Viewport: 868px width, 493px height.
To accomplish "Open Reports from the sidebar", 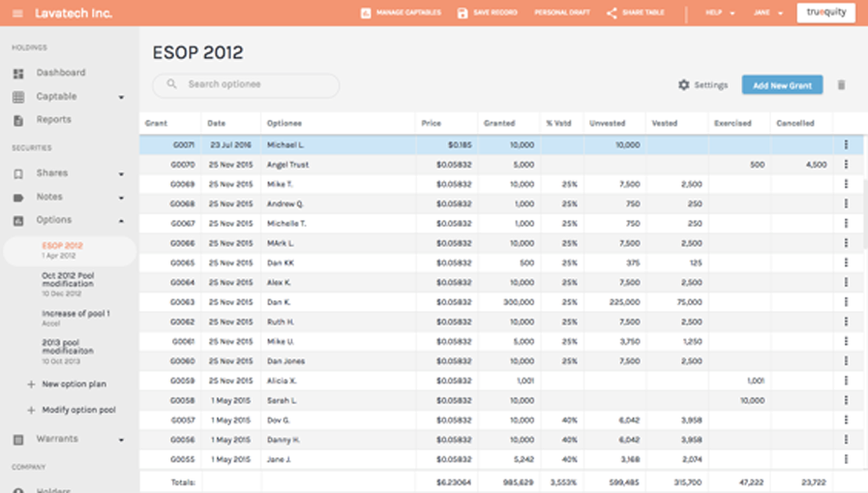I will (53, 120).
